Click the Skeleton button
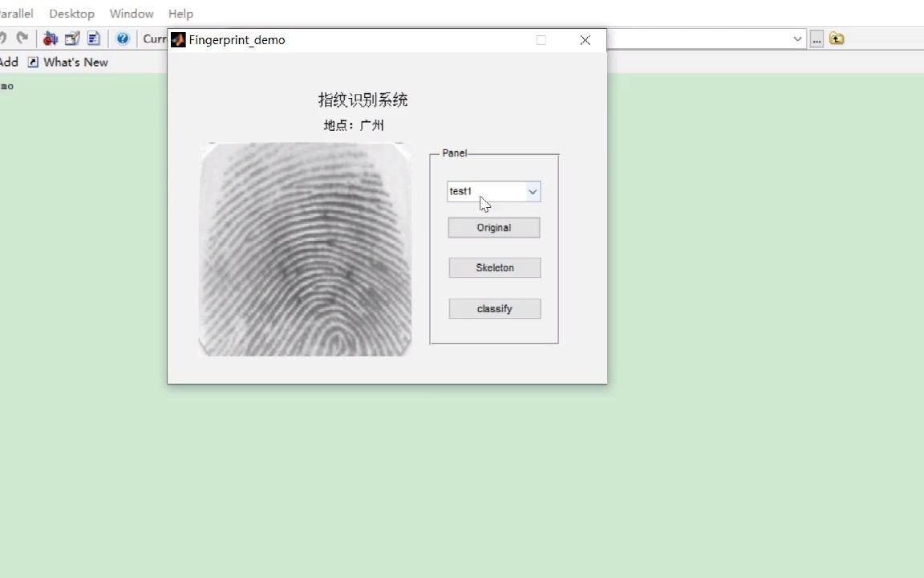The image size is (924, 578). point(494,267)
